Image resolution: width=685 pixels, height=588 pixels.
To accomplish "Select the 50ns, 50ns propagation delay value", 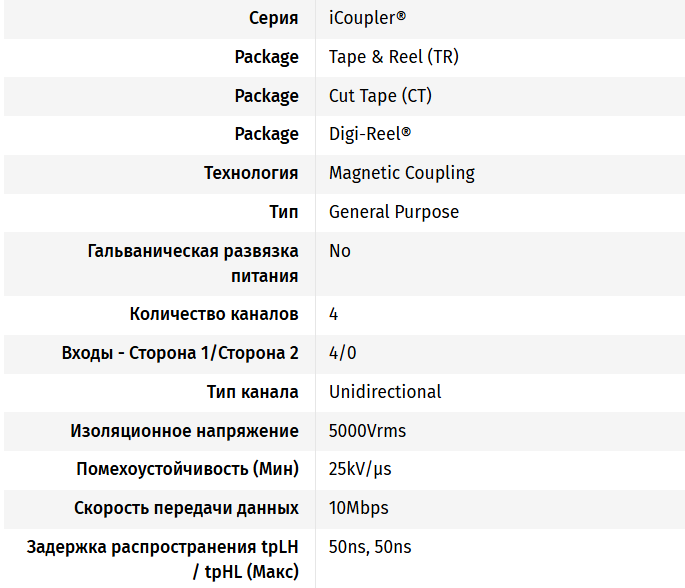I will [370, 547].
